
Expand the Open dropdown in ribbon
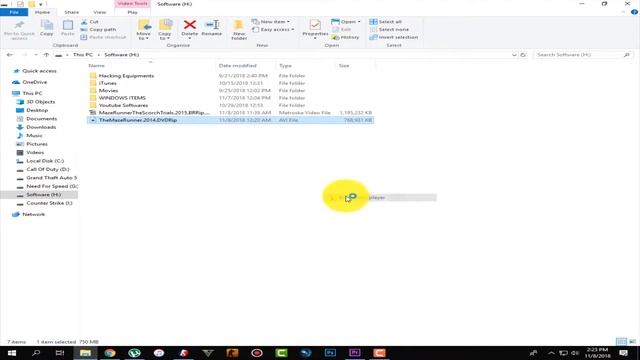coord(346,22)
